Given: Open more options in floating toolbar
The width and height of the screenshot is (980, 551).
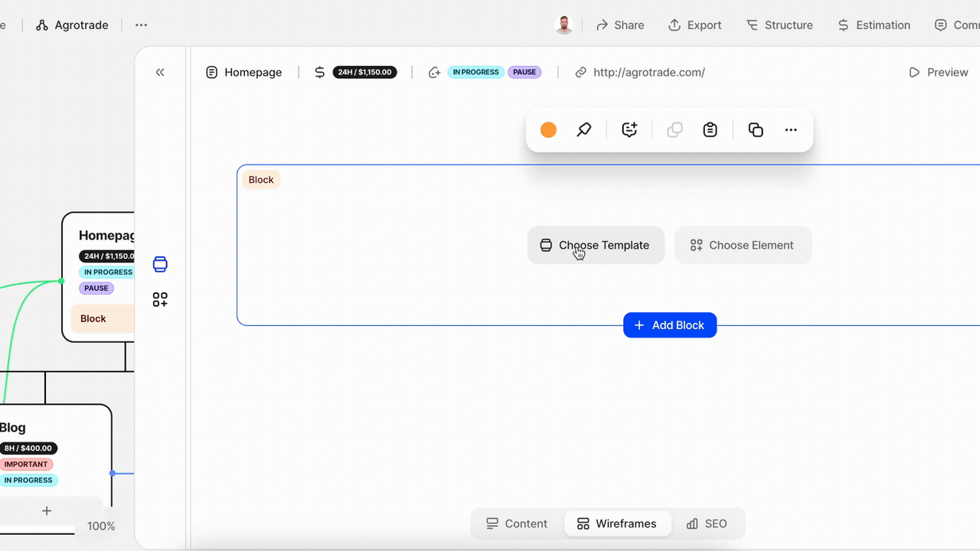Looking at the screenshot, I should click(791, 130).
